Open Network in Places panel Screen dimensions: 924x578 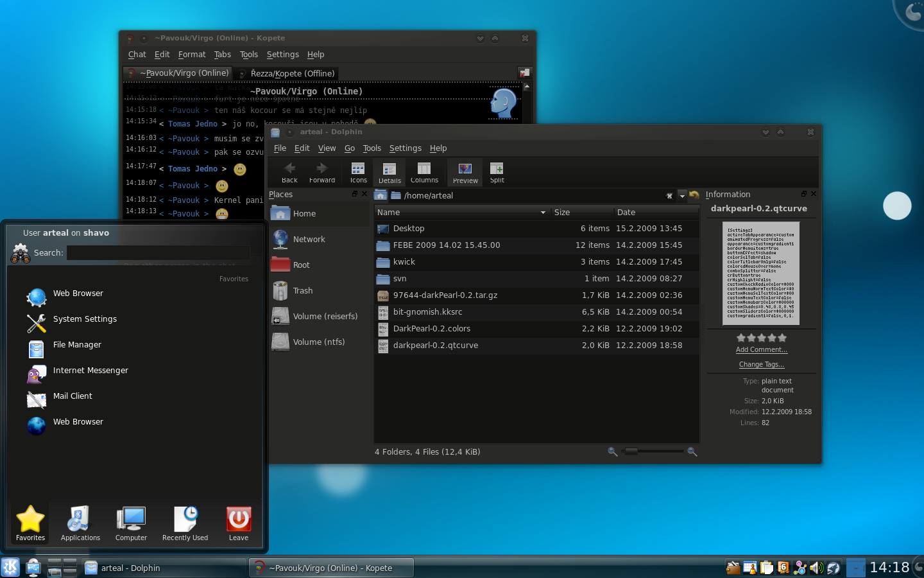tap(319, 239)
